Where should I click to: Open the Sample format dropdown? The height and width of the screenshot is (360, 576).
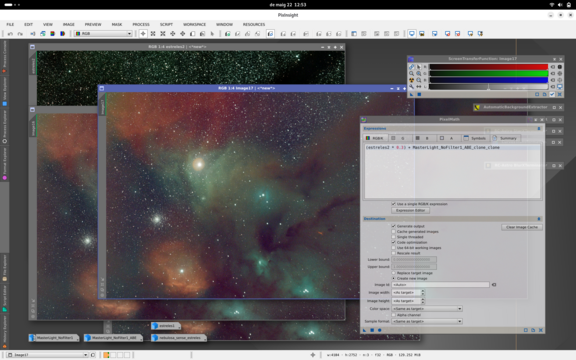(427, 321)
